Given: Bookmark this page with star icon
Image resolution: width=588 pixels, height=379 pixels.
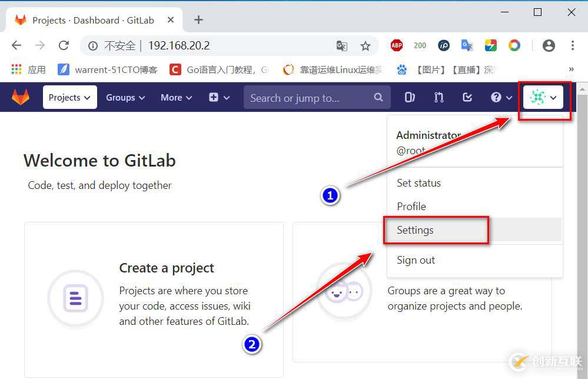Looking at the screenshot, I should [x=366, y=46].
